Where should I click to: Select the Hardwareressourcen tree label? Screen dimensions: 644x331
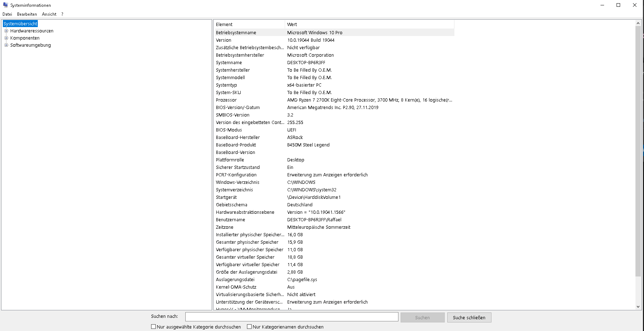pos(32,31)
